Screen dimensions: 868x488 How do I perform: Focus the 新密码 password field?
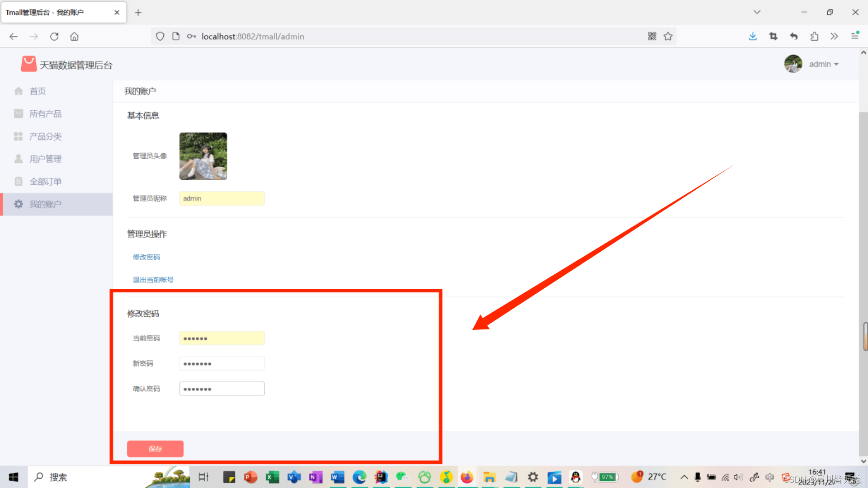[222, 363]
